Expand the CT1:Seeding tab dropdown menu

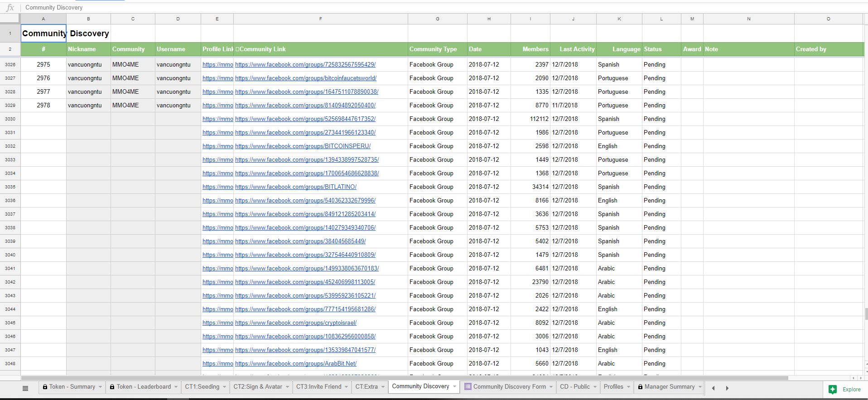(x=224, y=387)
